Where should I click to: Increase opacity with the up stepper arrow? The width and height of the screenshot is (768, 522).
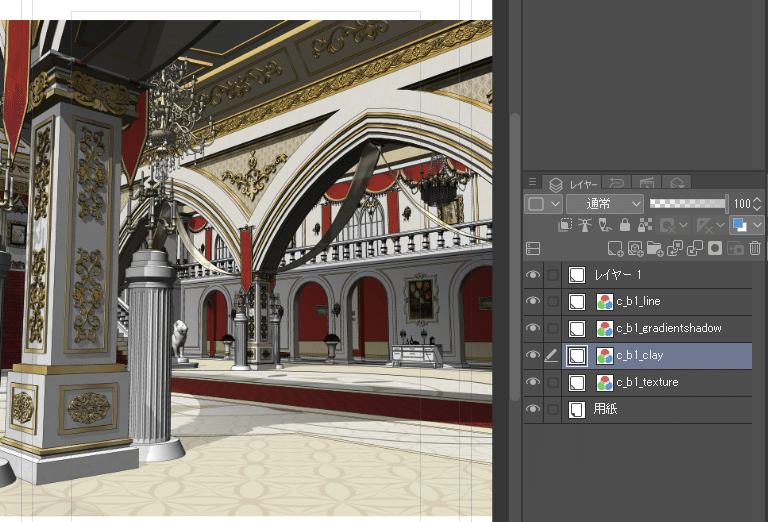coord(758,200)
